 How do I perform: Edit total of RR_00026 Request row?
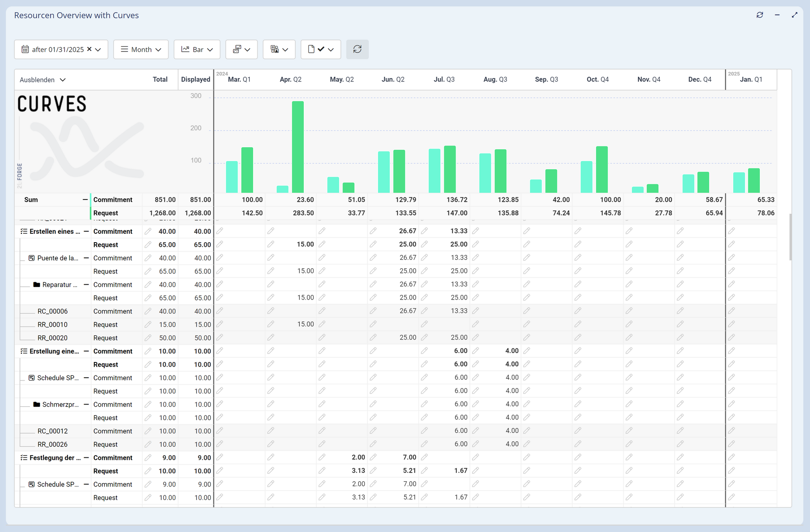(x=148, y=444)
